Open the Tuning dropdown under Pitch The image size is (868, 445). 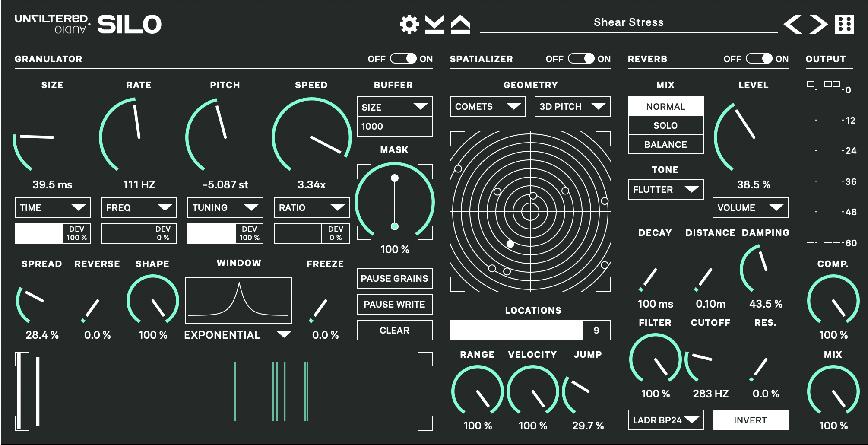pyautogui.click(x=225, y=207)
